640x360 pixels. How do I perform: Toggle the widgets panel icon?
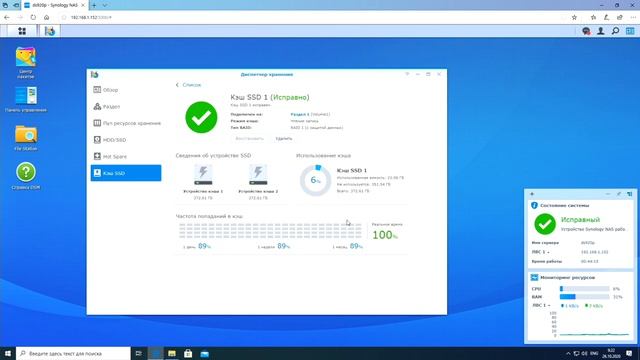click(630, 31)
